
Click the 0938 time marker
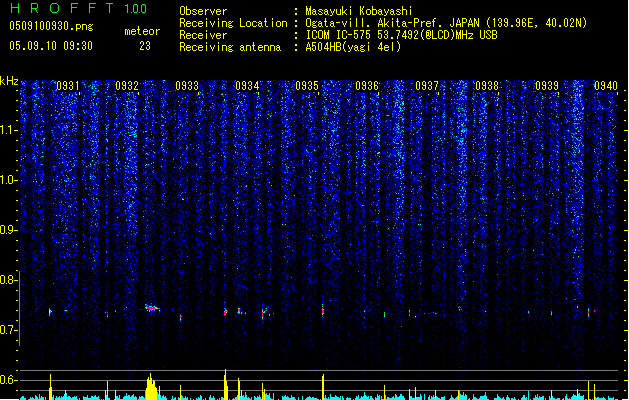tap(487, 86)
